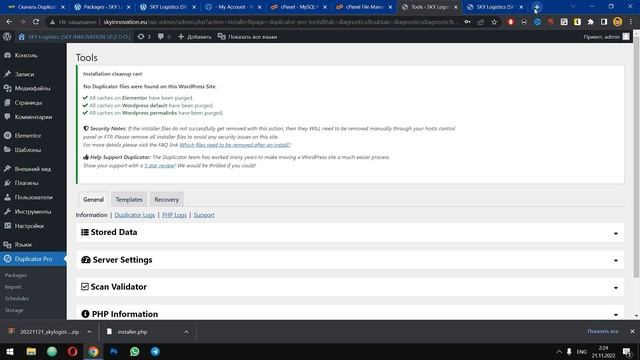Click the Scan Validator heading
Image resolution: width=640 pixels, height=360 pixels.
click(118, 287)
